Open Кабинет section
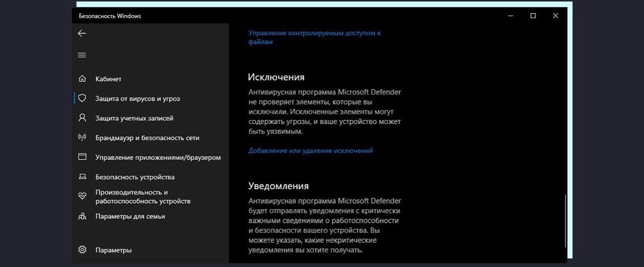This screenshot has height=267, width=644. click(108, 79)
